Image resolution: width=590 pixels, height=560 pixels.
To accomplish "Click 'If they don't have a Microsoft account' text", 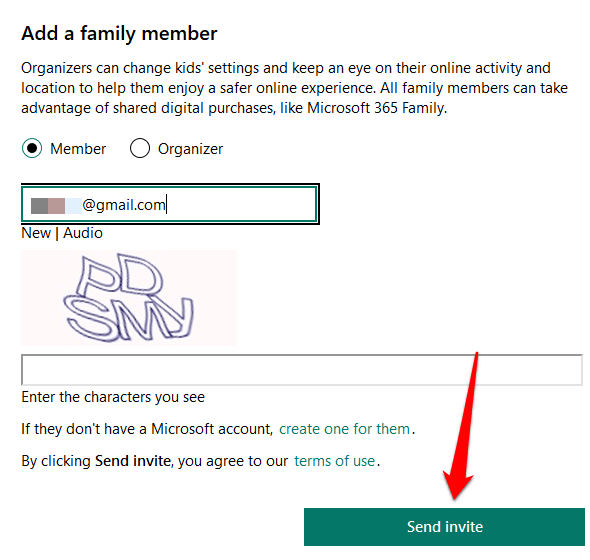I will click(x=147, y=429).
